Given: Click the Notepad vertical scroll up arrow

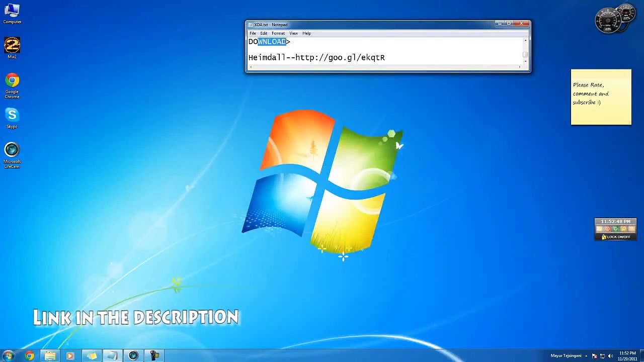Looking at the screenshot, I should tap(525, 41).
